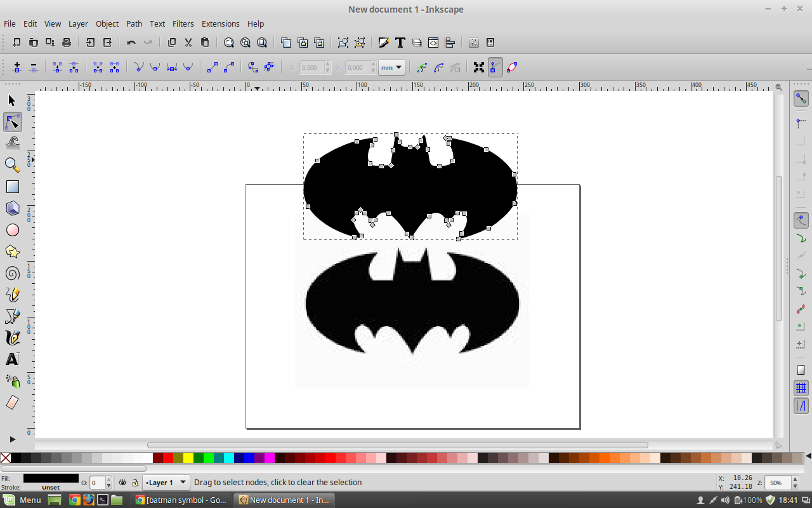Open the File menu

pyautogui.click(x=10, y=23)
